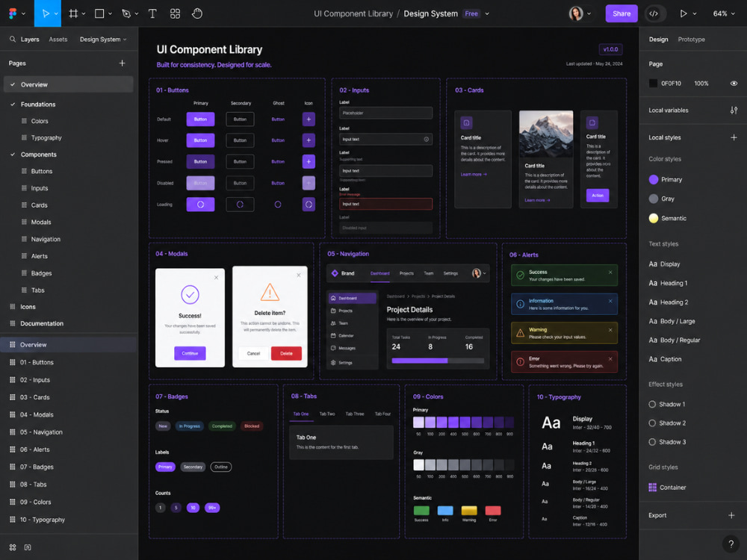The image size is (747, 560).
Task: Click the red Delete button
Action: pos(286,353)
